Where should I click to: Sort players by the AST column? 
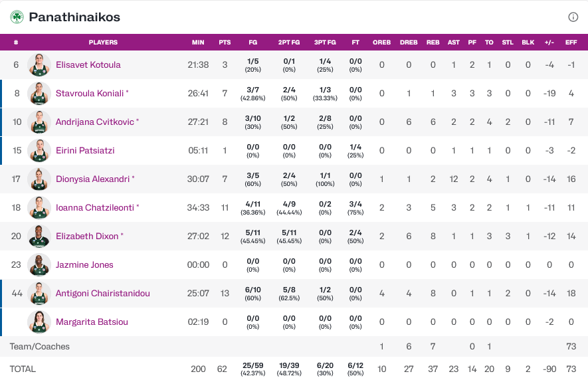coord(454,43)
